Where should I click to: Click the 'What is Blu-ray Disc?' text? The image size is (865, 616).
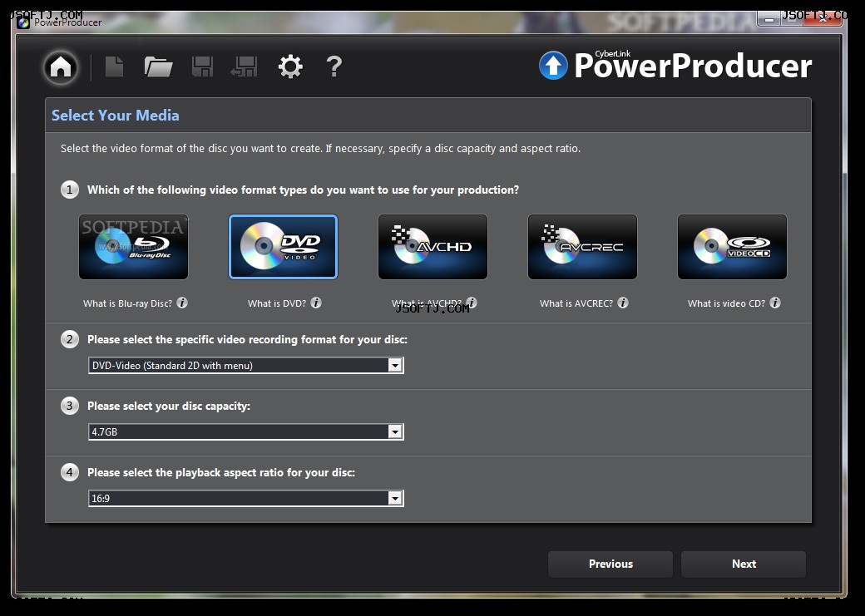[x=127, y=303]
